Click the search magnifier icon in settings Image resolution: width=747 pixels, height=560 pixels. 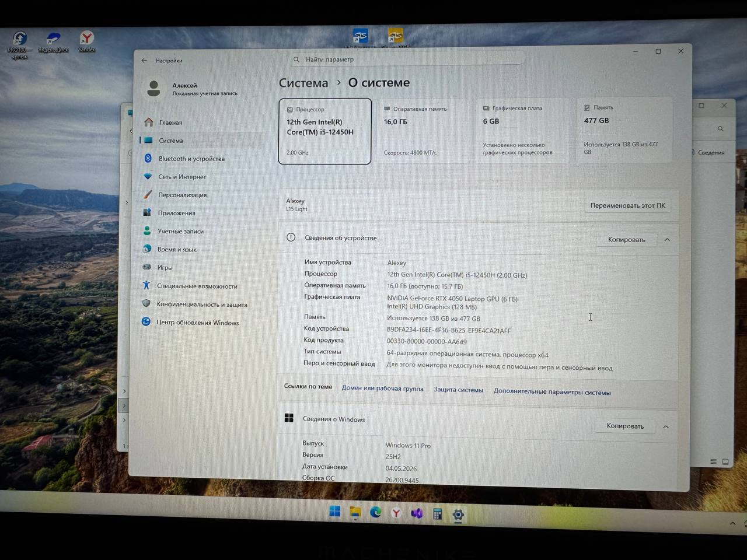[x=296, y=60]
